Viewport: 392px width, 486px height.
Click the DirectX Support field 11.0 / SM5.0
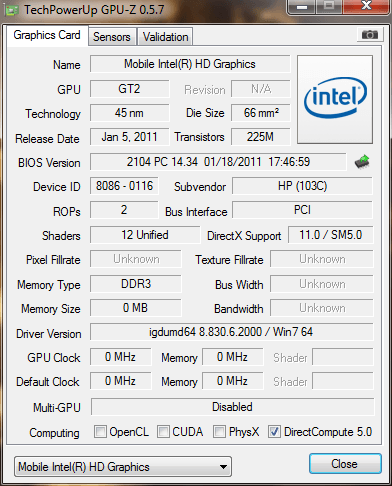coord(330,235)
